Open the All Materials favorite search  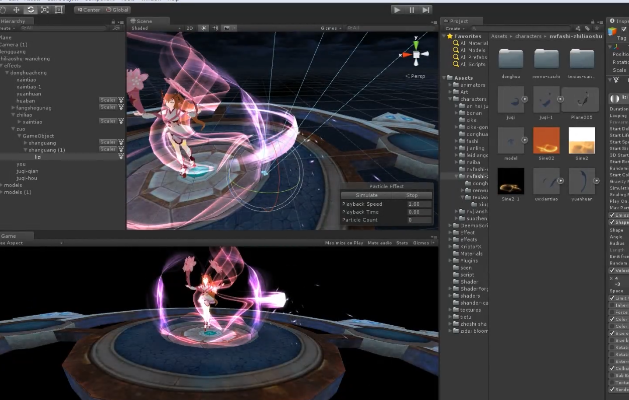pyautogui.click(x=470, y=43)
